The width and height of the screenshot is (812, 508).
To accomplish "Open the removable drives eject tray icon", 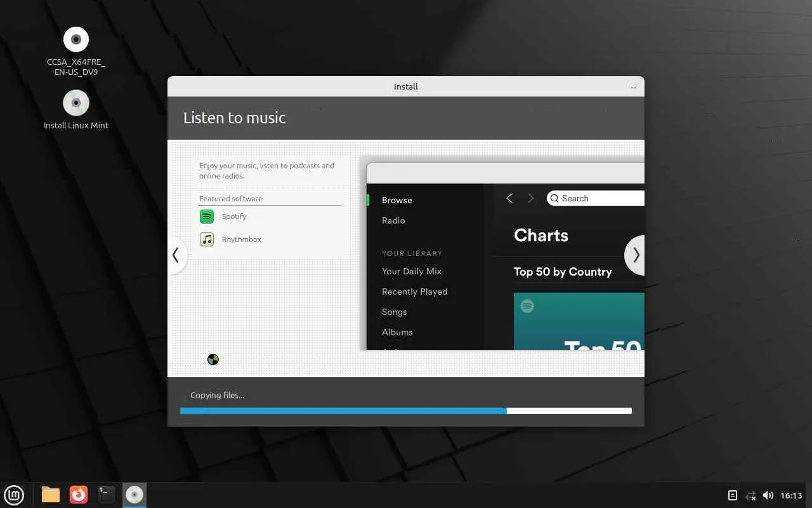I will click(733, 495).
